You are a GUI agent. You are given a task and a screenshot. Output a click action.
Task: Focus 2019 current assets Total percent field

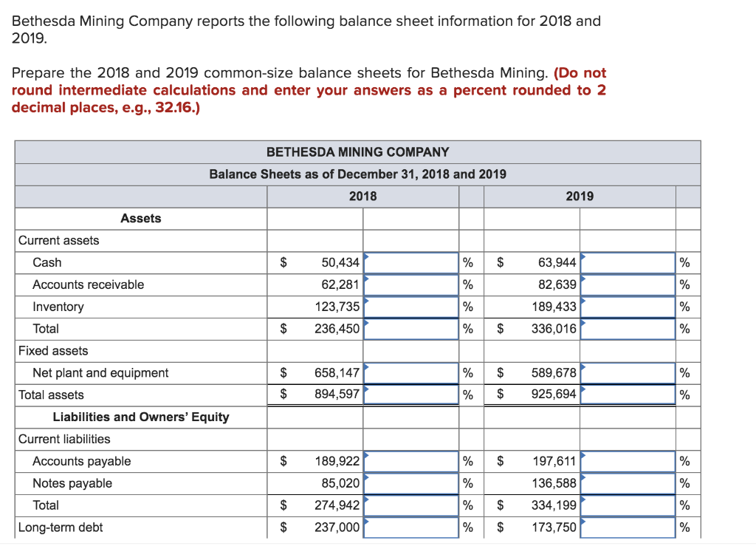[628, 330]
